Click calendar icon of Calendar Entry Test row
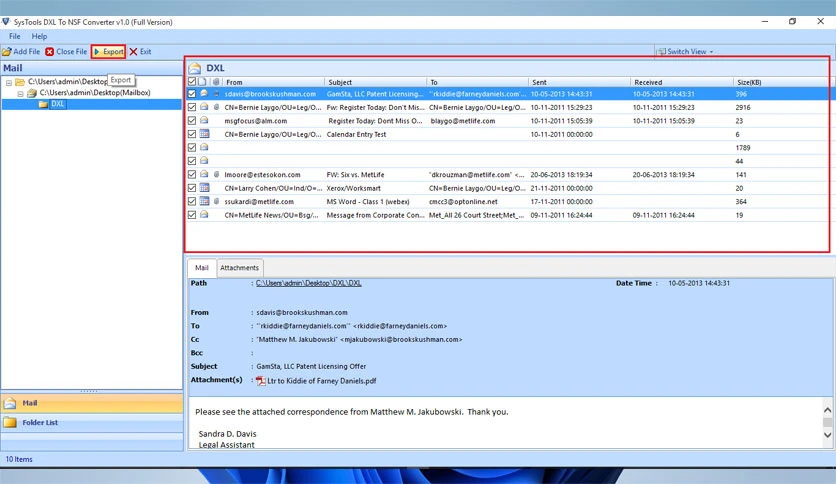Image resolution: width=836 pixels, height=484 pixels. click(204, 134)
